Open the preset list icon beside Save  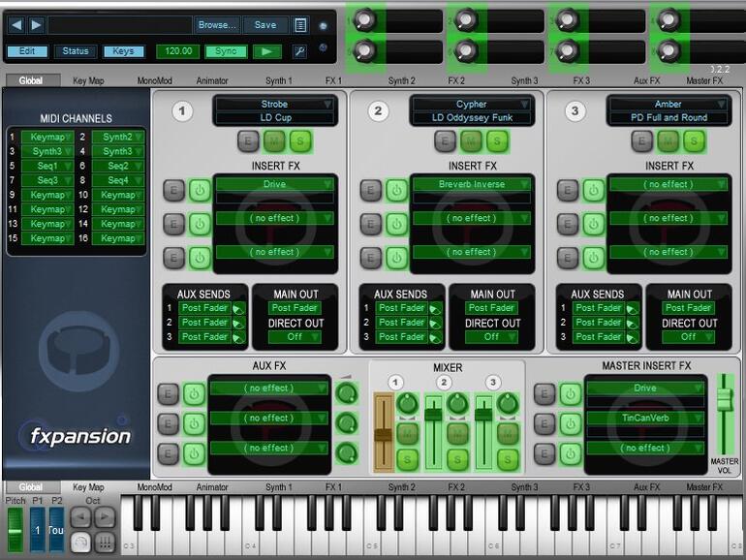(300, 25)
